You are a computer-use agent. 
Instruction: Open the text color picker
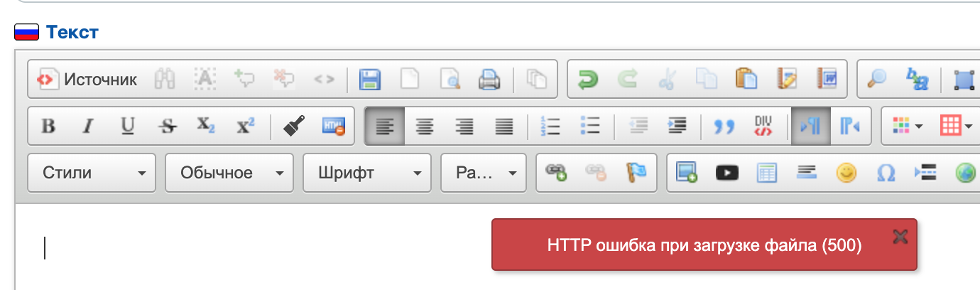(x=907, y=127)
